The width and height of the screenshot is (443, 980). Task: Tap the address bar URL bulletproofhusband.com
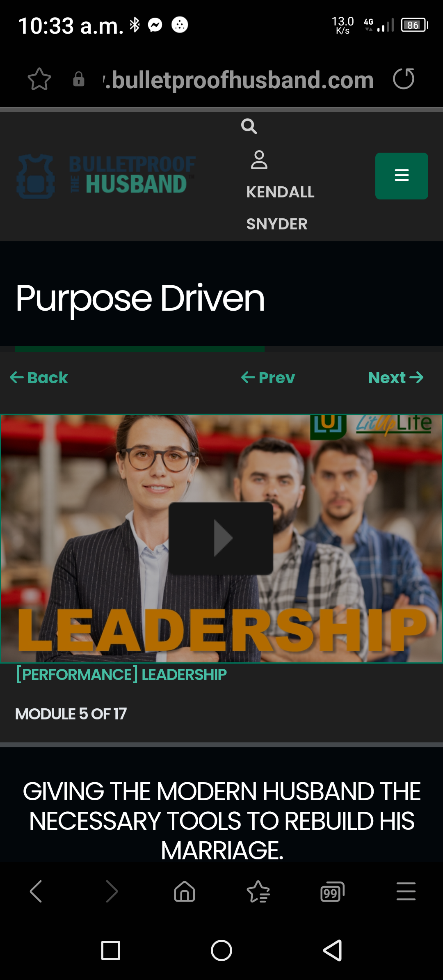coord(239,80)
